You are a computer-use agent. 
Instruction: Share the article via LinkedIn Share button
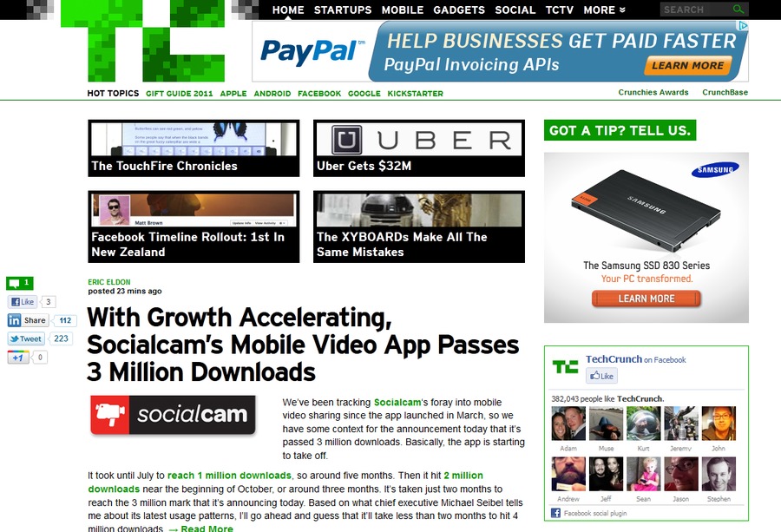[x=28, y=320]
